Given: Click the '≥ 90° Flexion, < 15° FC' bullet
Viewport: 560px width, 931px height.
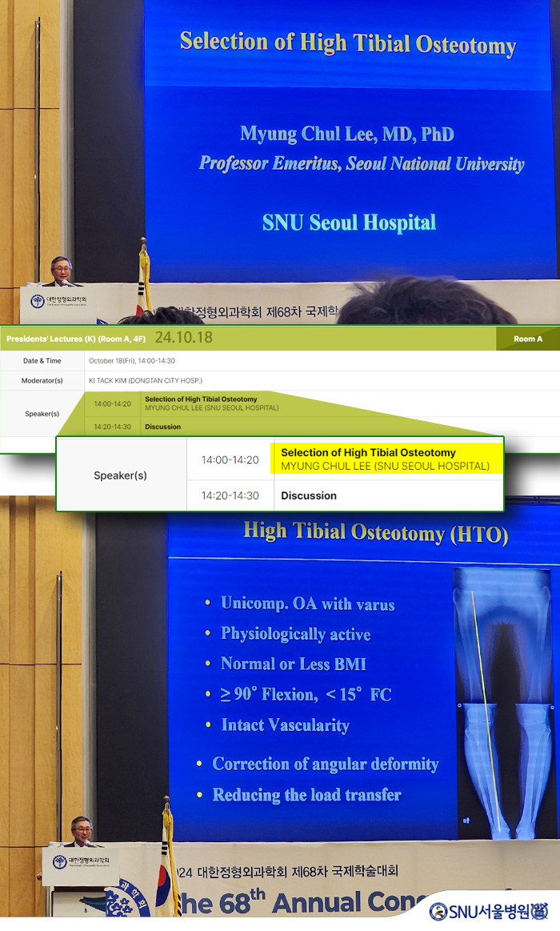Looking at the screenshot, I should coord(306,694).
